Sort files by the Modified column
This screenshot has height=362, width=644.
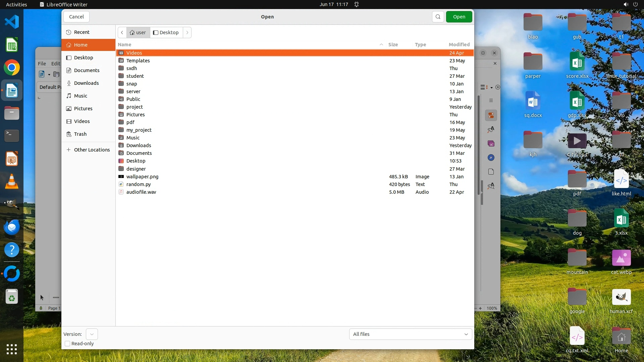coord(459,45)
